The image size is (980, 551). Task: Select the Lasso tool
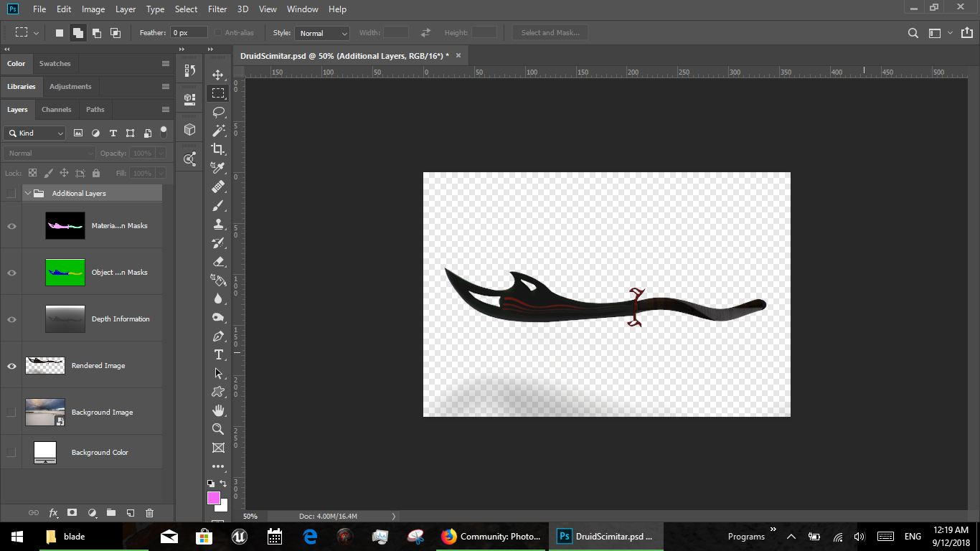click(218, 112)
